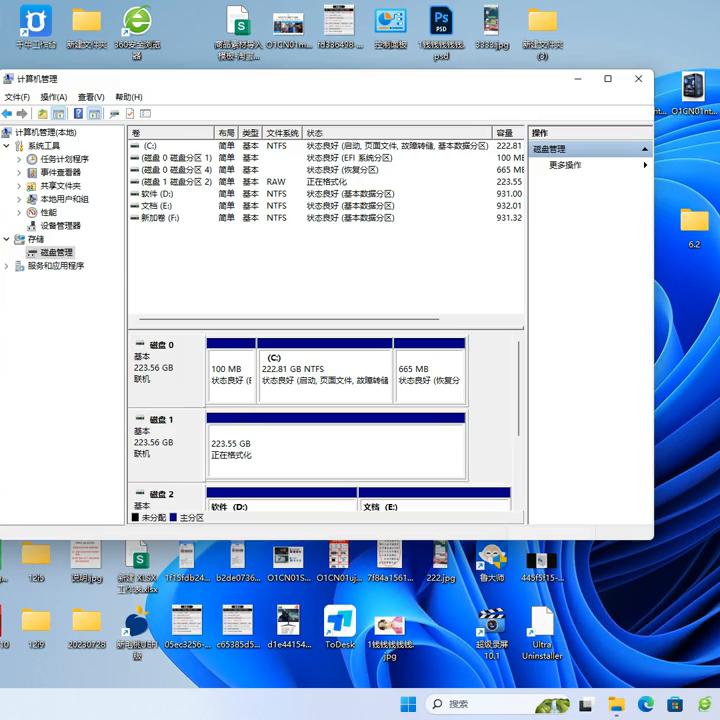720x720 pixels.
Task: Click the Windows Start button
Action: [x=408, y=704]
